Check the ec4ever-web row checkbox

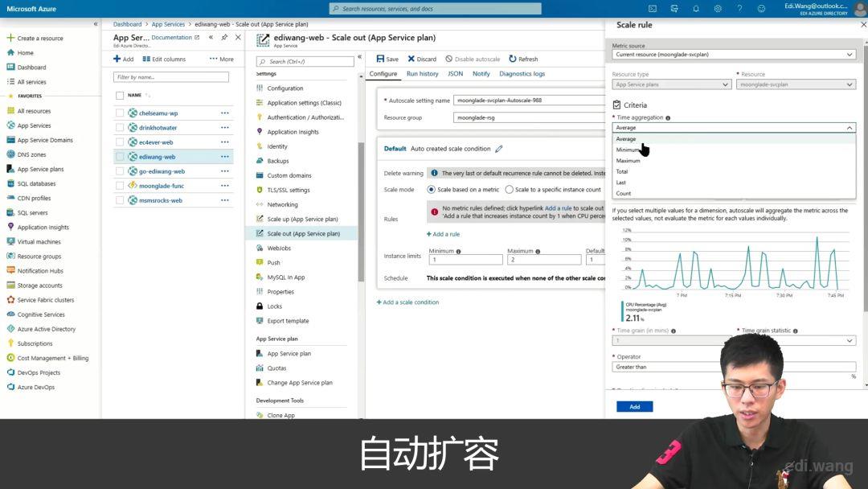click(120, 142)
